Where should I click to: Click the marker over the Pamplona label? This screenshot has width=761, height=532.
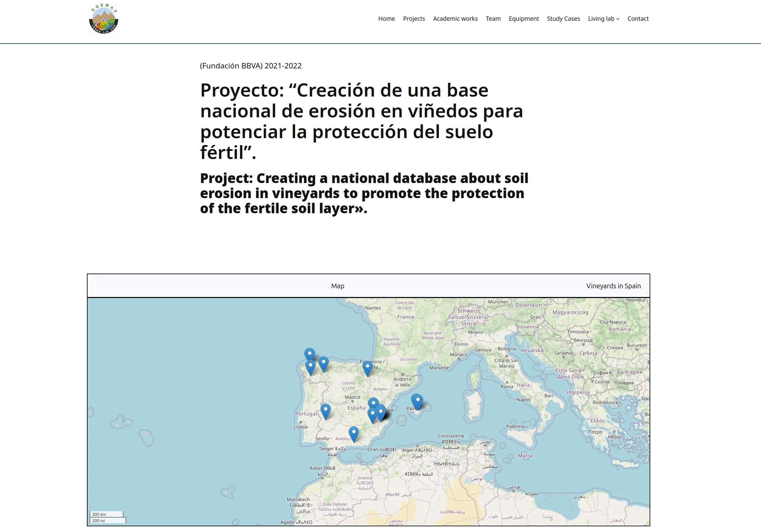367,368
